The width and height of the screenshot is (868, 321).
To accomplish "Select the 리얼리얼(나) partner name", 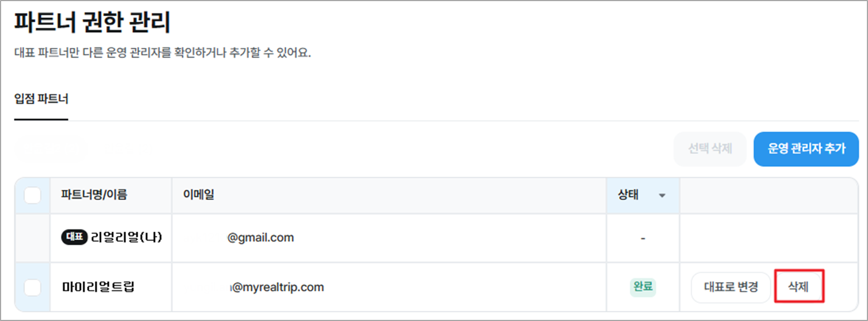I will point(127,238).
